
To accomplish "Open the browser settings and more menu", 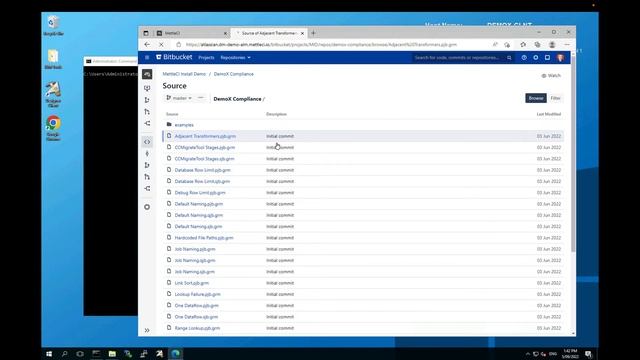I will [x=567, y=44].
